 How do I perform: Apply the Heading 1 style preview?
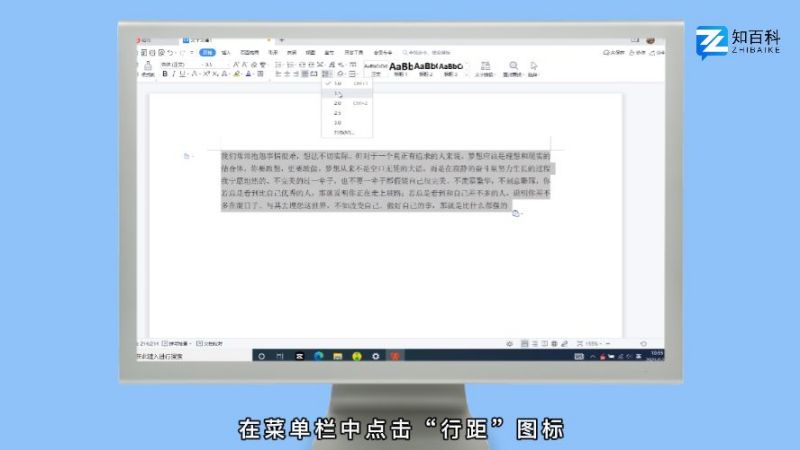(x=402, y=67)
